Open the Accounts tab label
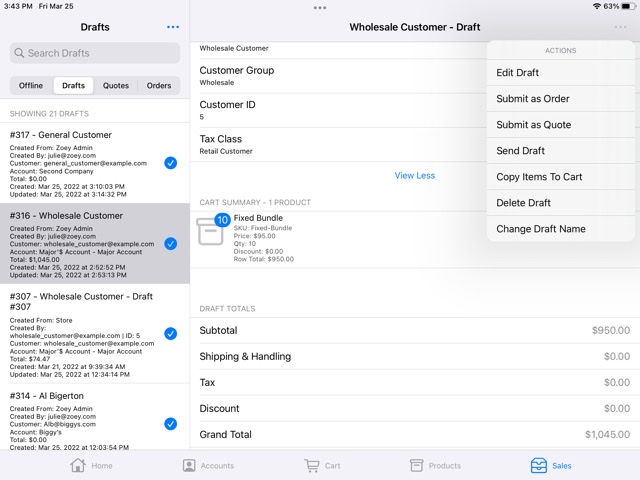640x480 pixels. [x=217, y=466]
